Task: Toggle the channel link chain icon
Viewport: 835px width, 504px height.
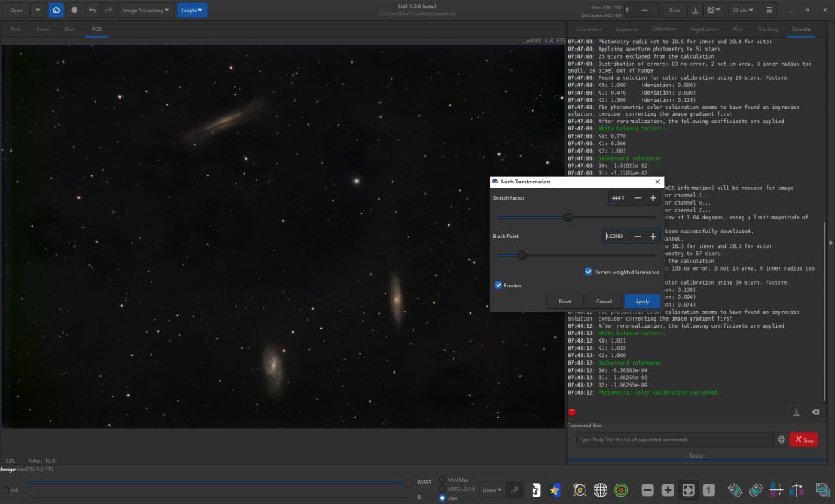Action: coord(515,489)
